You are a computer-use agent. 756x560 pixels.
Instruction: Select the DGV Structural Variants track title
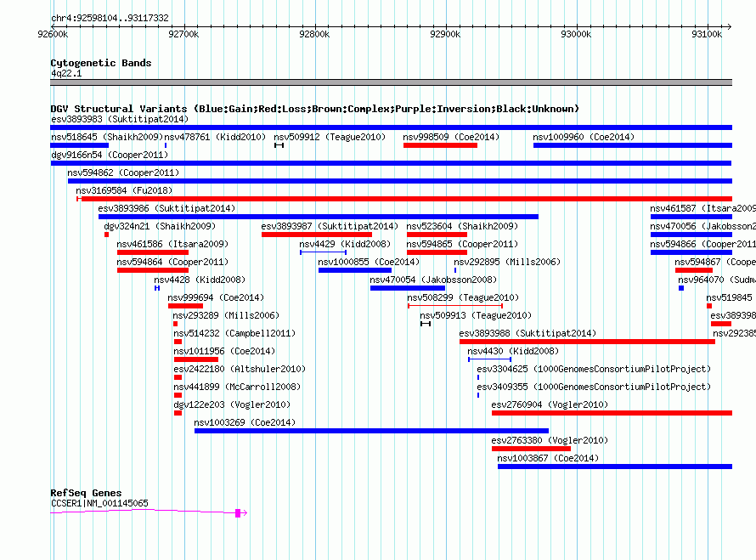[x=315, y=109]
